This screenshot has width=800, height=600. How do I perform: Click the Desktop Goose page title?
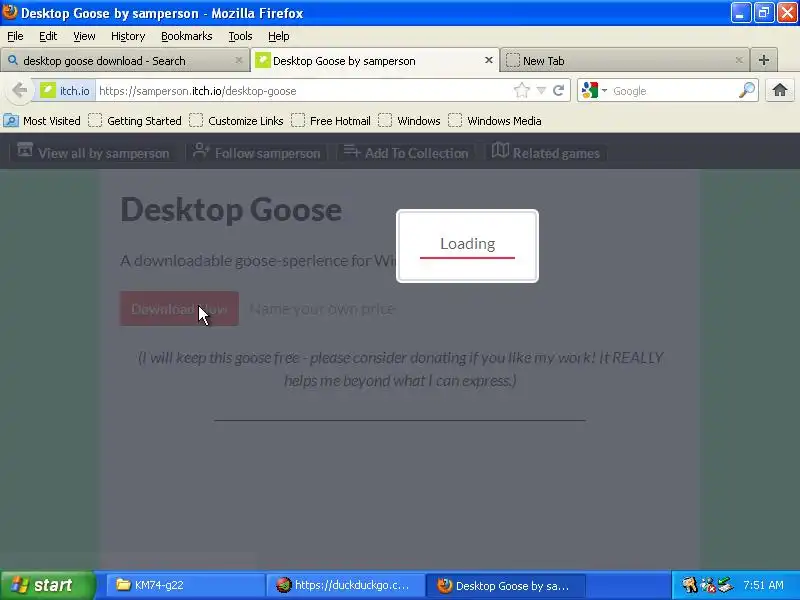tap(231, 210)
